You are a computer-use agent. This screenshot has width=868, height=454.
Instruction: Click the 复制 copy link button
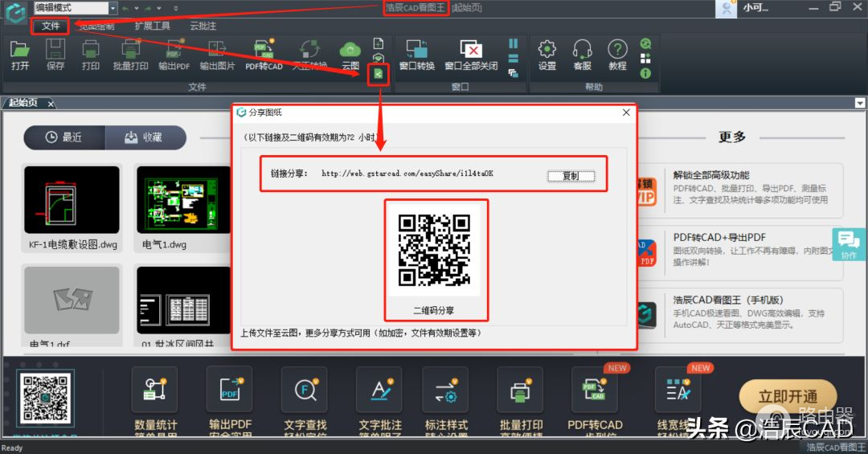pos(571,175)
